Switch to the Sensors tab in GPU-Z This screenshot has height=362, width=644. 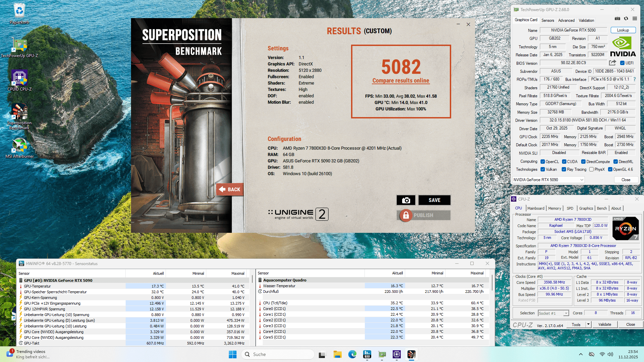548,20
